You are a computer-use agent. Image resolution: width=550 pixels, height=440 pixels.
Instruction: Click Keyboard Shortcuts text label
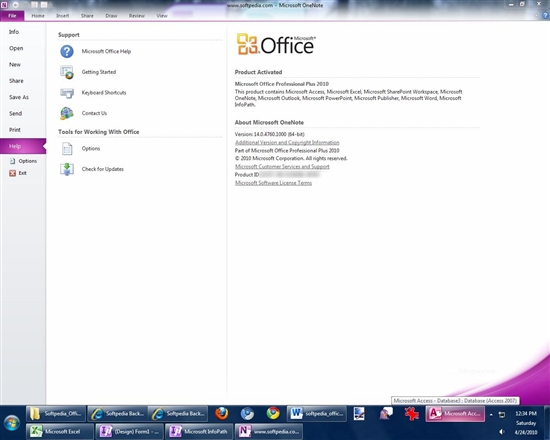click(x=104, y=93)
